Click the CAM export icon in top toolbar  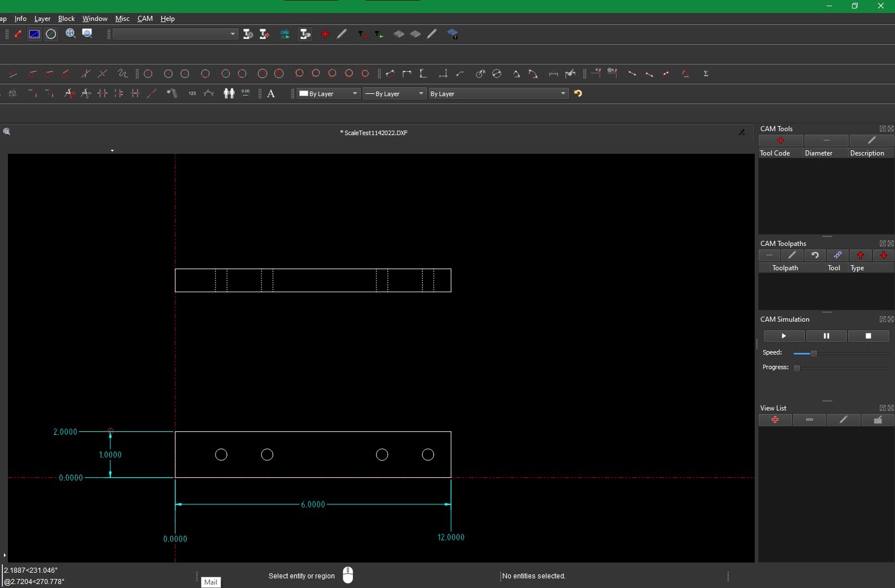(x=285, y=34)
